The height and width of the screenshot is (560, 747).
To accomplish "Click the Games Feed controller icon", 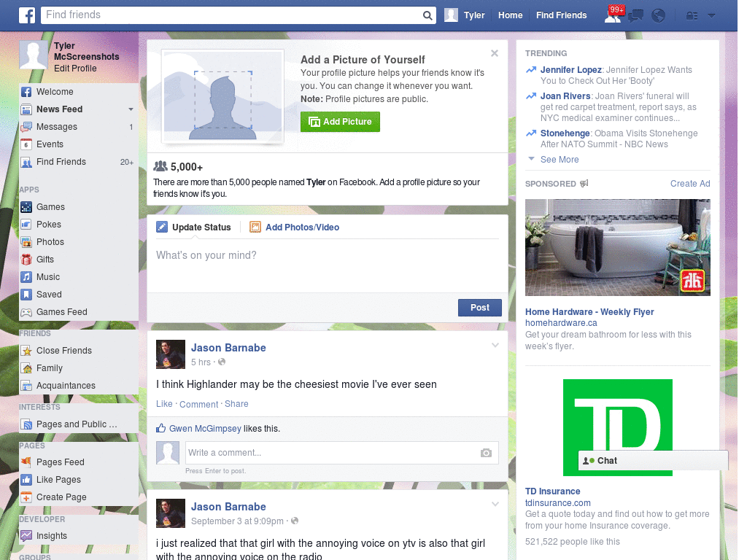I will point(26,312).
